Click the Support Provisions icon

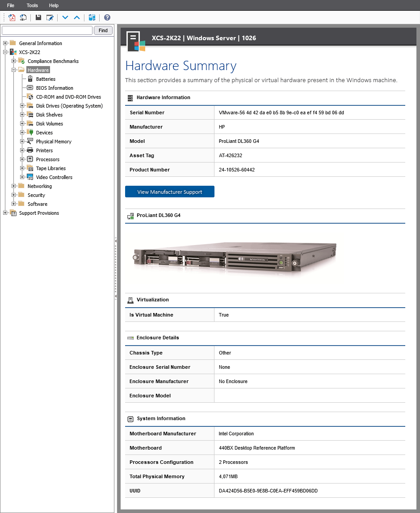(13, 213)
